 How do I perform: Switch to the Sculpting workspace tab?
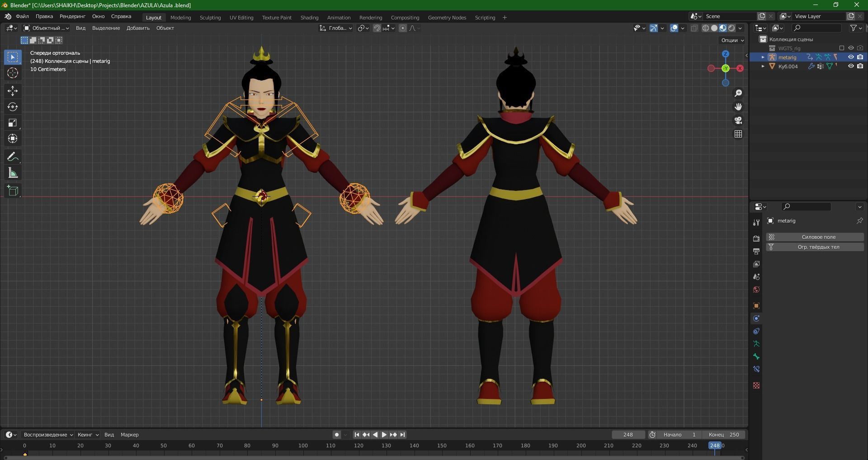[210, 18]
